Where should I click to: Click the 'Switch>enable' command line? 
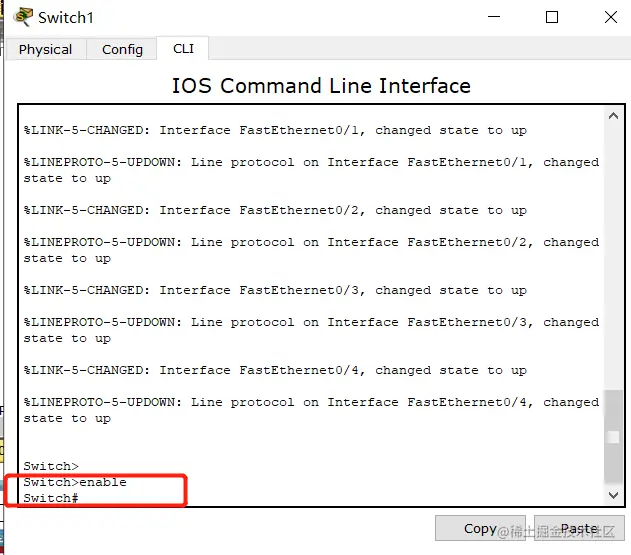click(x=75, y=482)
